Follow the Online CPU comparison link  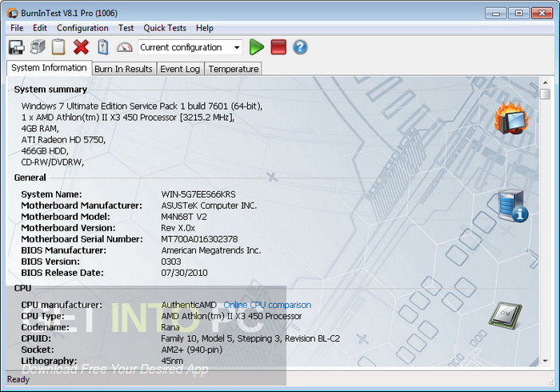267,305
